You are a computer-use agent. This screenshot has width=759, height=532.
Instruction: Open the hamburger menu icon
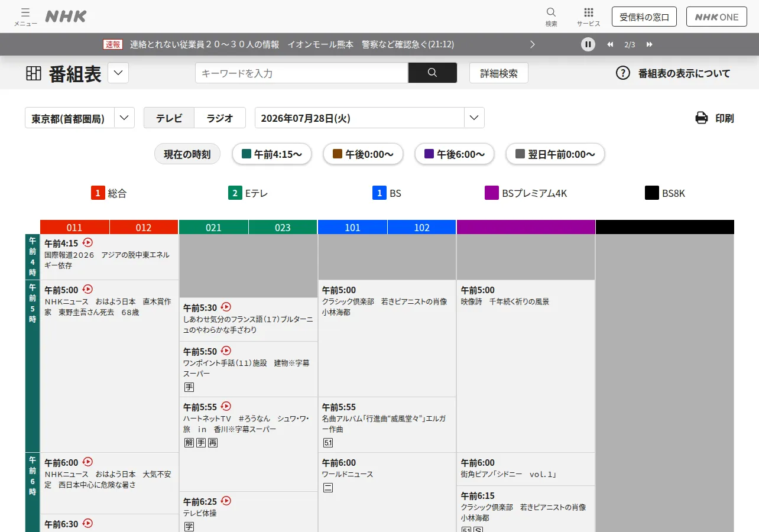tap(25, 12)
